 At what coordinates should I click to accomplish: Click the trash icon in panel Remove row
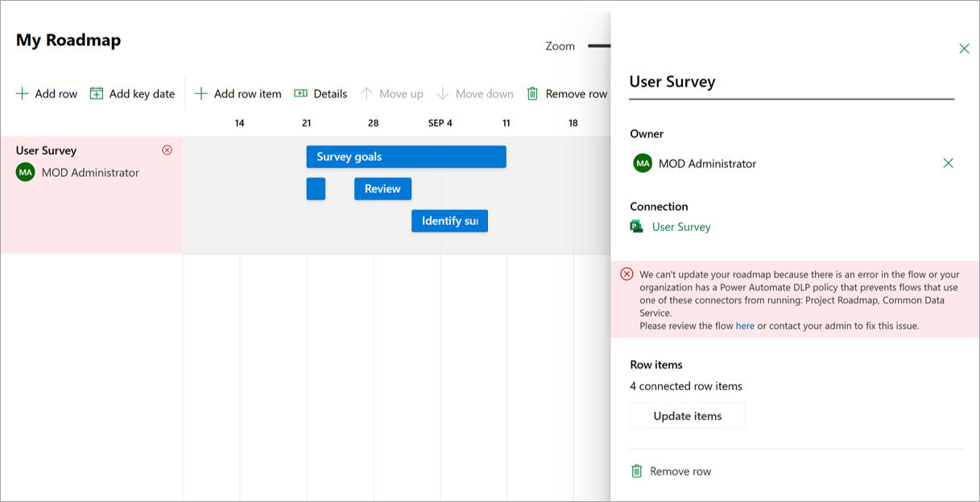[637, 471]
